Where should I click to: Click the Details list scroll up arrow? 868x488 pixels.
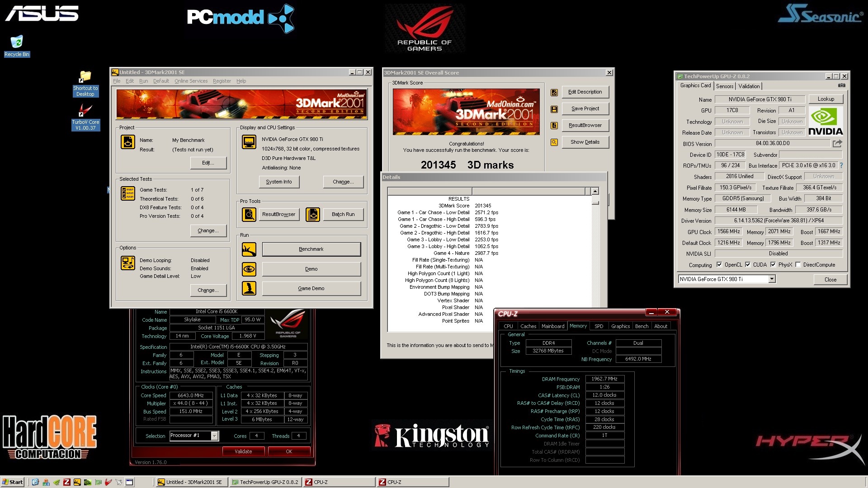(x=595, y=191)
